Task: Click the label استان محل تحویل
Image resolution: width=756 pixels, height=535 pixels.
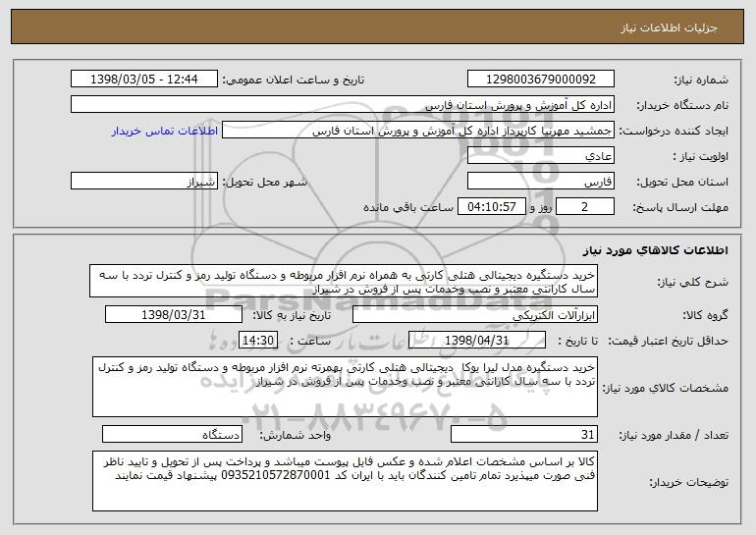Action: [x=682, y=182]
